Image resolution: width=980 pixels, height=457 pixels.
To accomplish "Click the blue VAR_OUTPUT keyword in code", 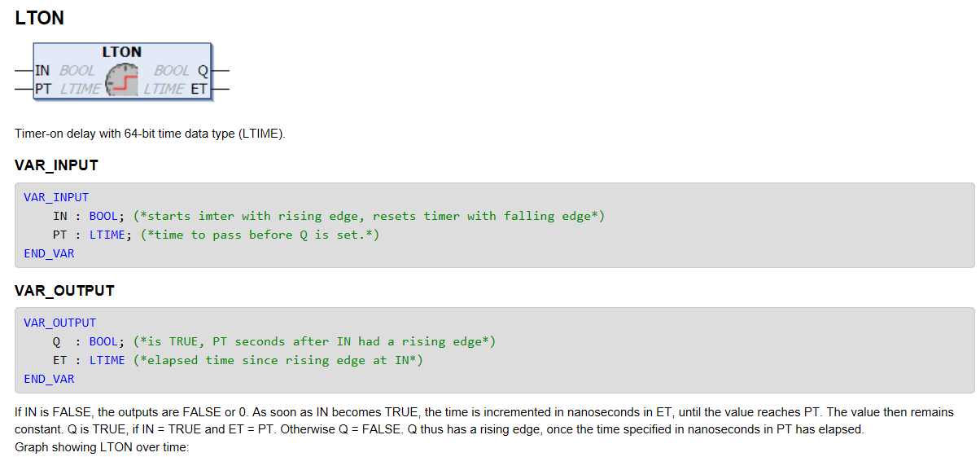I will click(x=60, y=323).
